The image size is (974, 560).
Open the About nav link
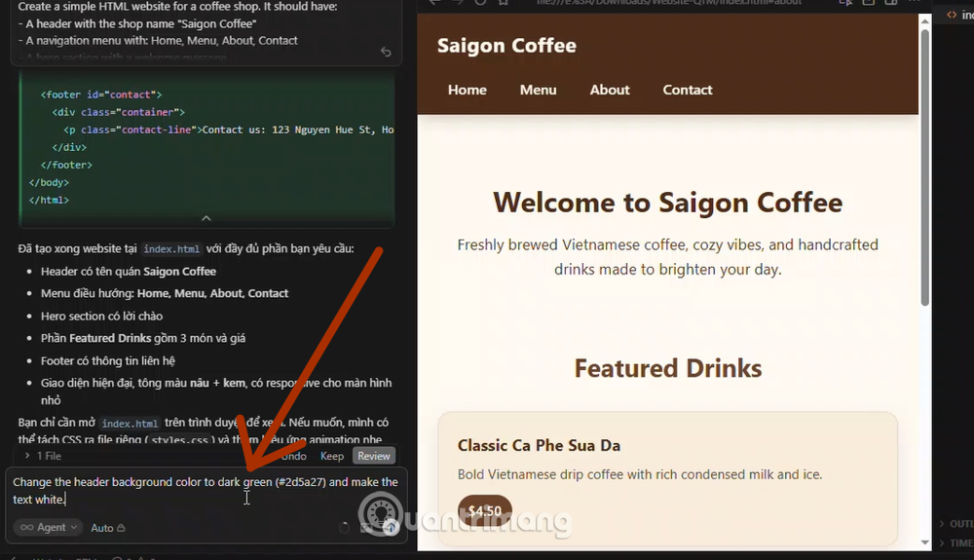click(610, 90)
